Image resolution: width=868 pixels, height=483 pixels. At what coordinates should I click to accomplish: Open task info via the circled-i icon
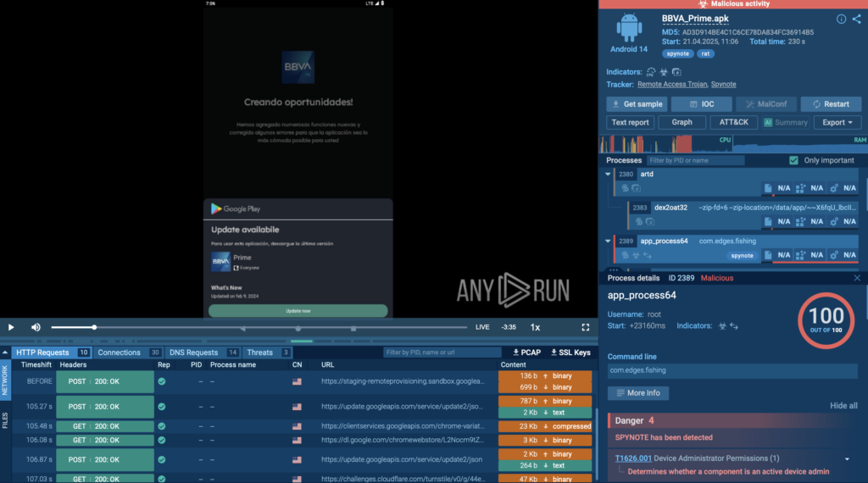pos(841,19)
